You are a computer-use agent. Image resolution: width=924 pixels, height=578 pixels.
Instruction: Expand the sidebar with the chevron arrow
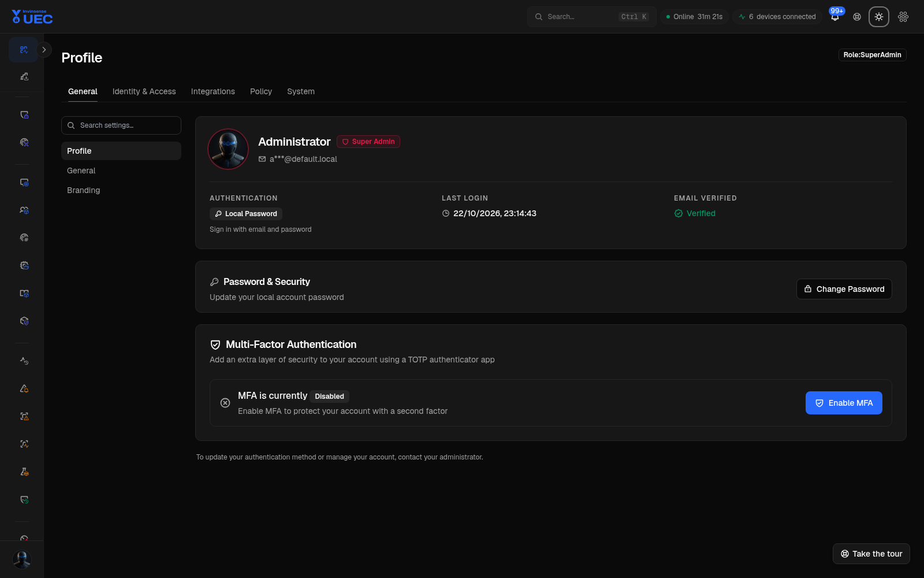click(44, 50)
